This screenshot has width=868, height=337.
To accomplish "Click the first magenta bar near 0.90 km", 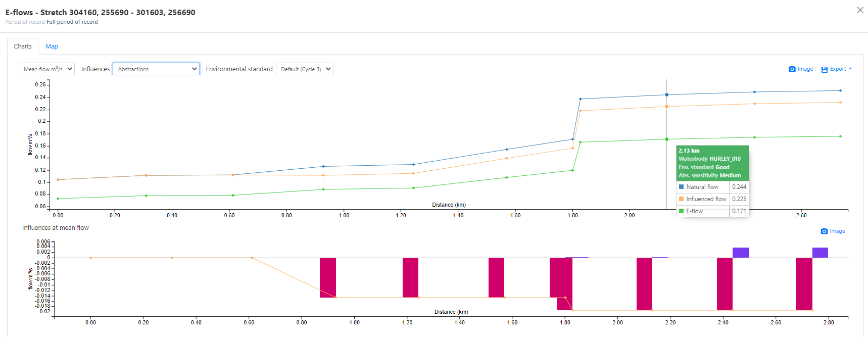I will (328, 277).
